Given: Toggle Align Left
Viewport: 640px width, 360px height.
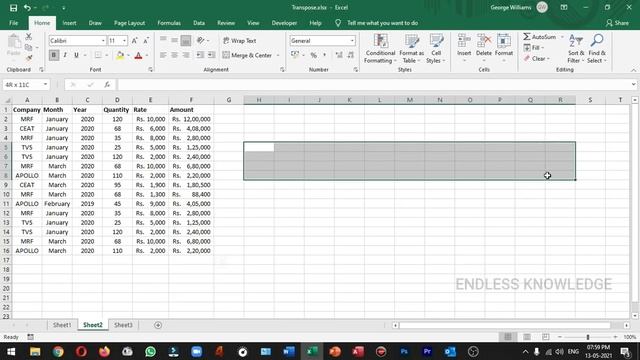Looking at the screenshot, I should point(163,55).
